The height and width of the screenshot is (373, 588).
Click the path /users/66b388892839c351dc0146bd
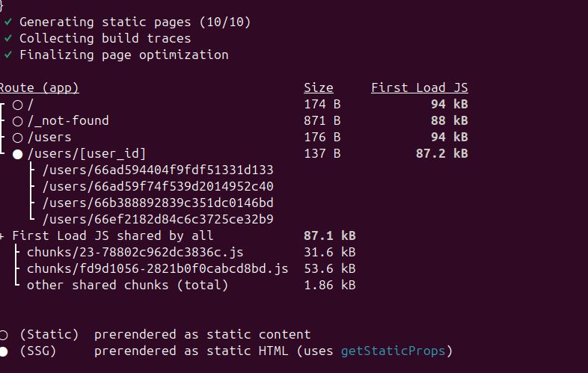[x=158, y=203]
